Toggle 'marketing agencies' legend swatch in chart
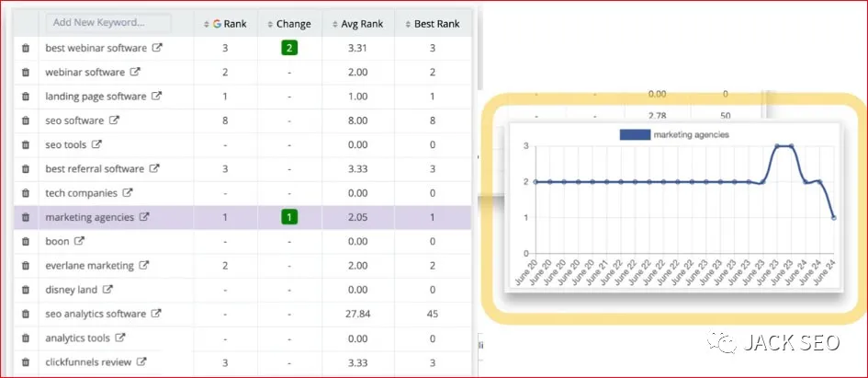Viewport: 868px width, 378px height. pyautogui.click(x=636, y=134)
